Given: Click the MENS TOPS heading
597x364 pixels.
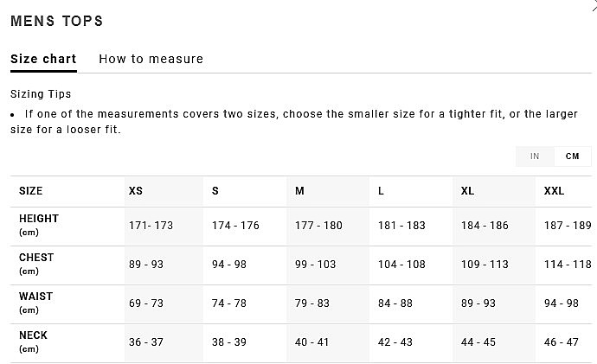Looking at the screenshot, I should [56, 21].
